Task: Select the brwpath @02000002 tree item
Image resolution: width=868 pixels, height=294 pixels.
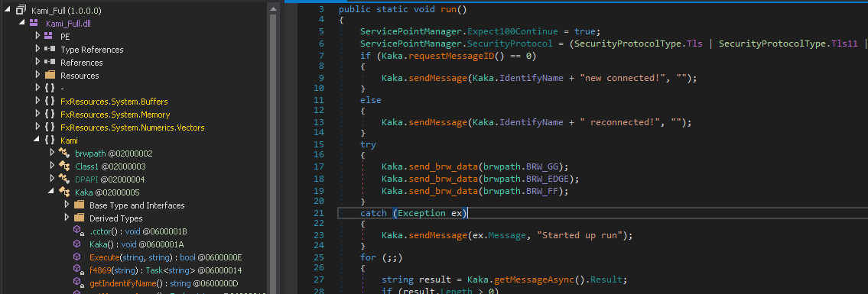Action: 113,153
